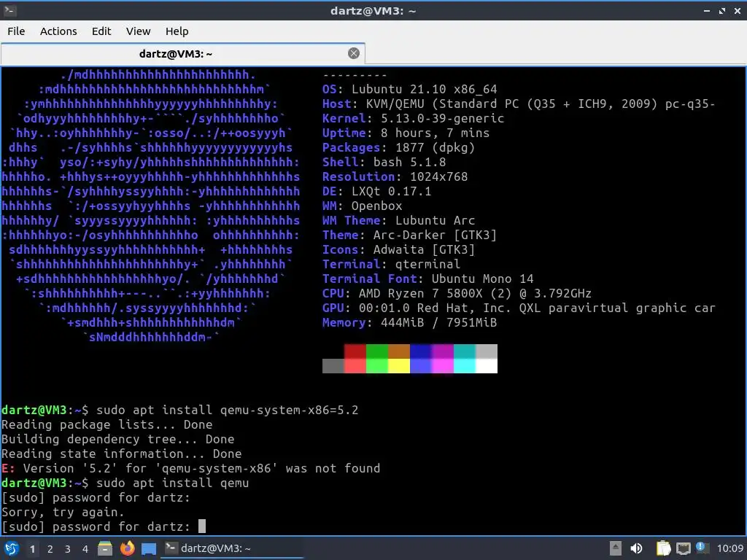The width and height of the screenshot is (747, 560).
Task: Open the Actions menu
Action: pyautogui.click(x=58, y=31)
